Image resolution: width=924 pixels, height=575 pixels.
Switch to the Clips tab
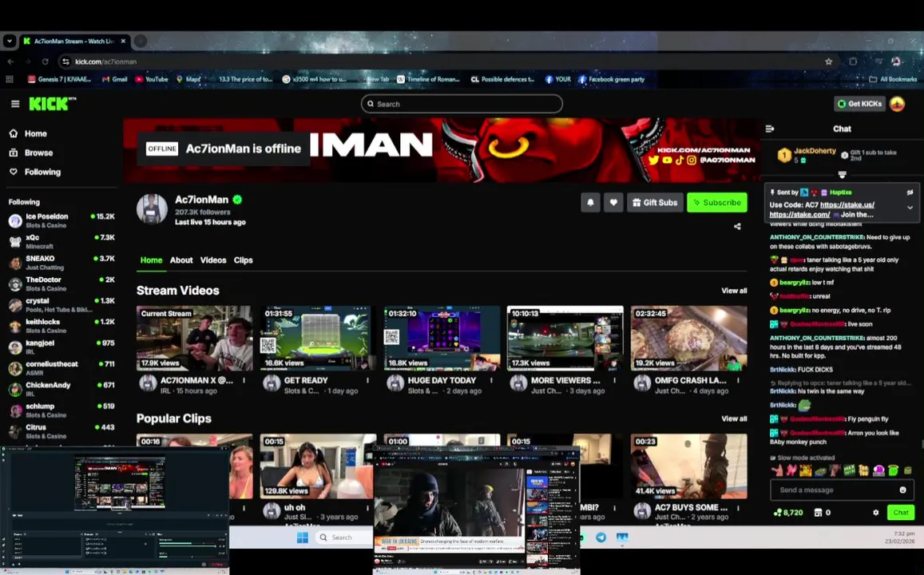243,260
